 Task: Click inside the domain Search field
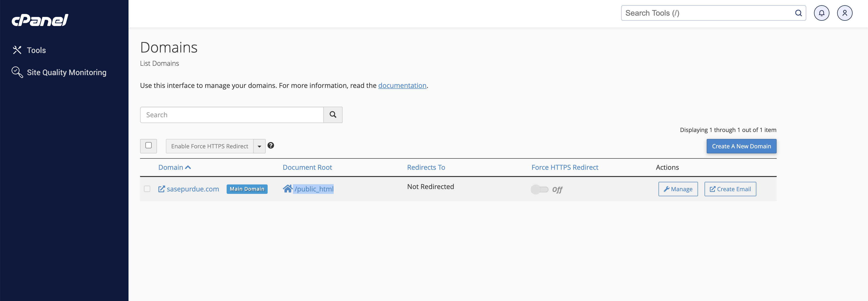[x=231, y=114]
